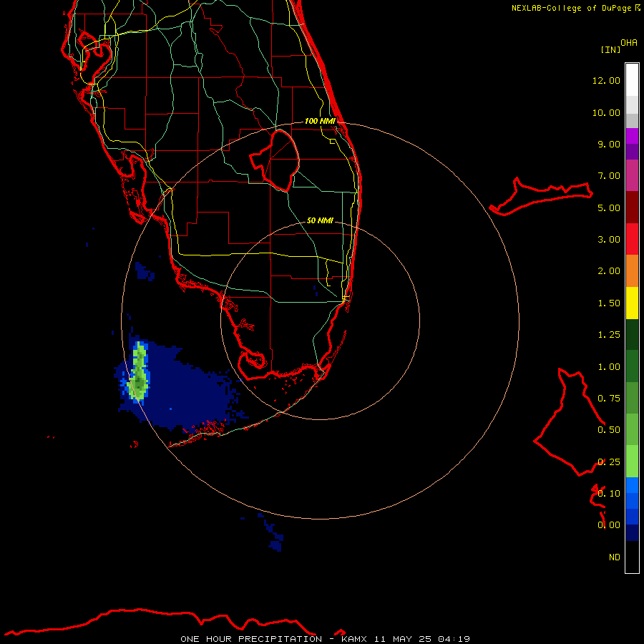Viewport: 644px width, 644px height.
Task: Click the 1.50 legend value
Action: point(609,303)
